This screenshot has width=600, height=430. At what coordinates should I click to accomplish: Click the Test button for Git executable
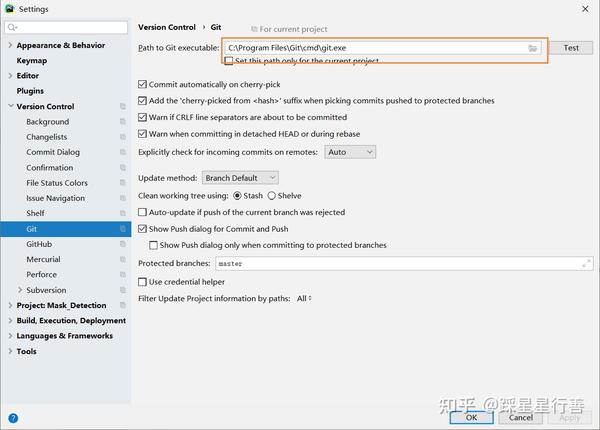(571, 48)
